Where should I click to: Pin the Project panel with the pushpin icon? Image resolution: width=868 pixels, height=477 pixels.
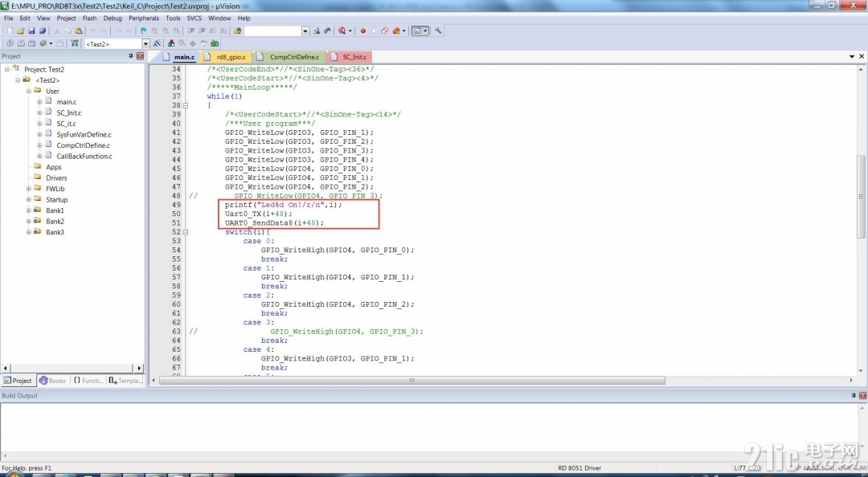pyautogui.click(x=131, y=56)
